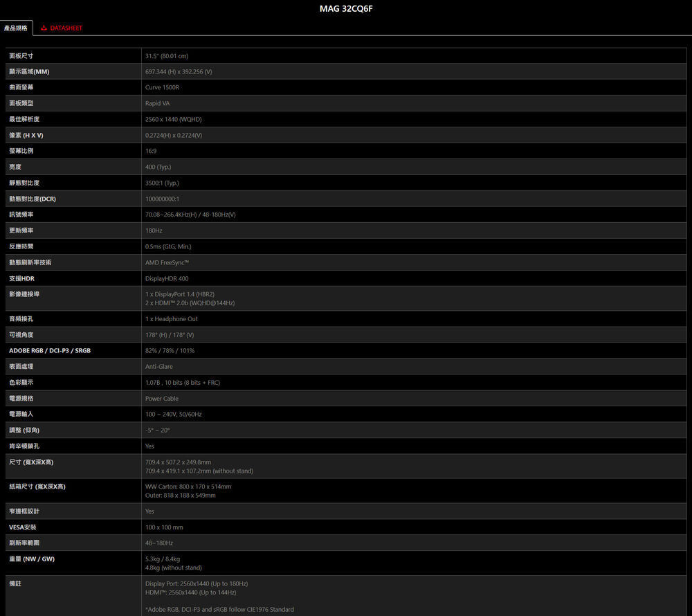Screen dimensions: 692x616
Task: Select the 面板尺寸 row label
Action: (21, 56)
